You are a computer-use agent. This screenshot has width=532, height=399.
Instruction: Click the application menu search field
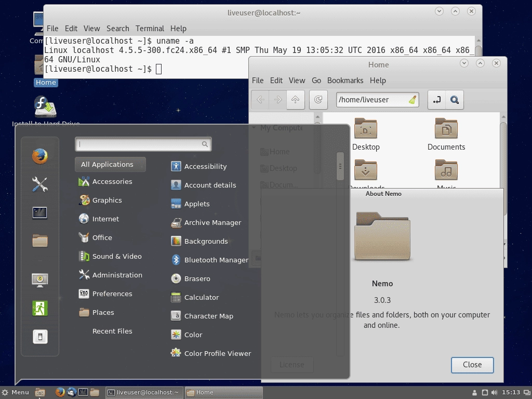[x=143, y=144]
